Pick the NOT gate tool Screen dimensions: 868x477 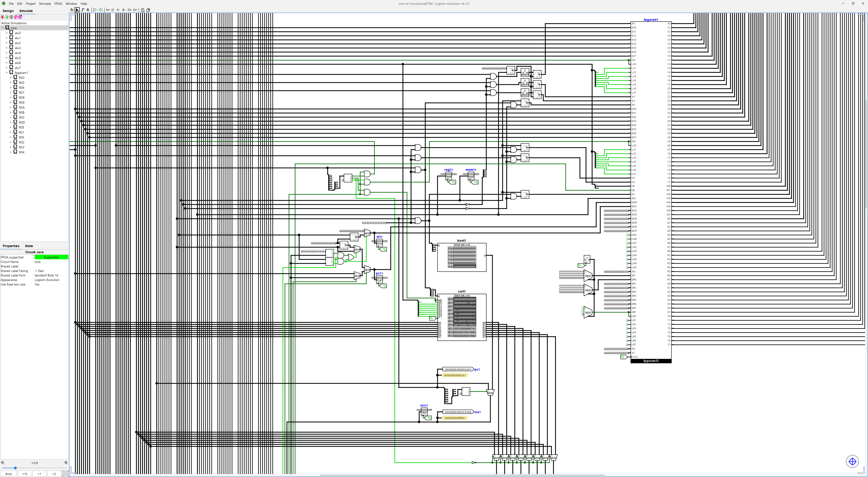108,10
